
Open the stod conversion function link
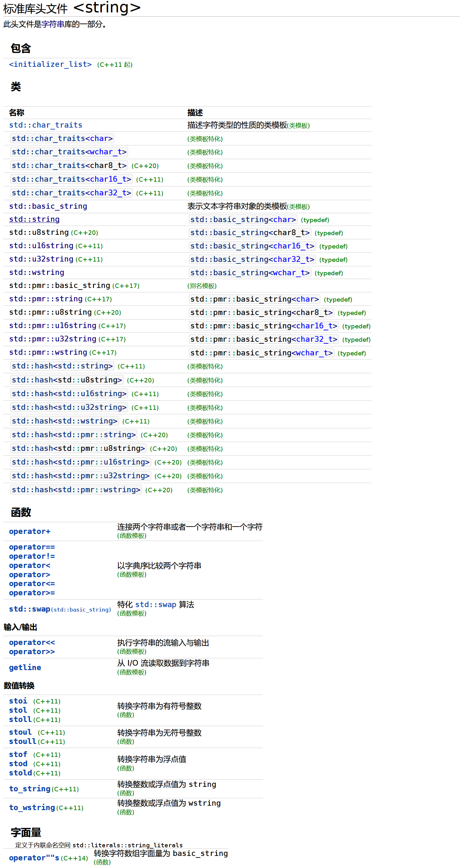click(x=18, y=764)
